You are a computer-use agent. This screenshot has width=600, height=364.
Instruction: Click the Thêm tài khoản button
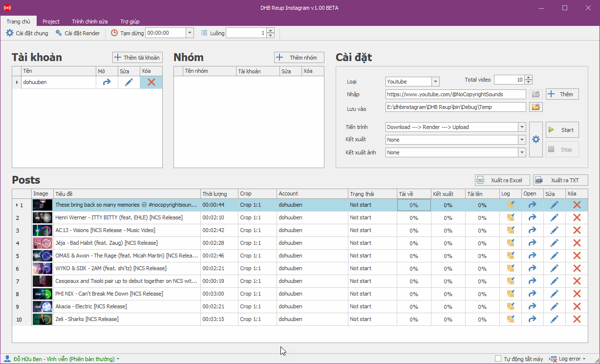(x=137, y=58)
